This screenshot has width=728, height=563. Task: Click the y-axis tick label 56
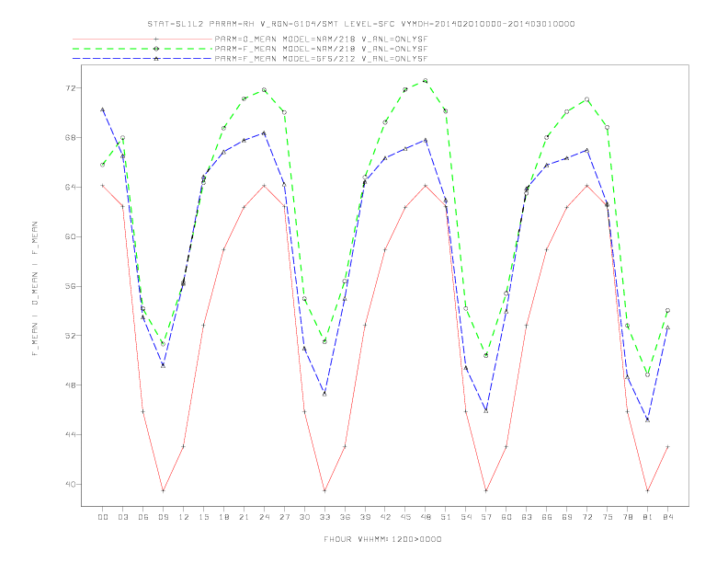click(71, 286)
